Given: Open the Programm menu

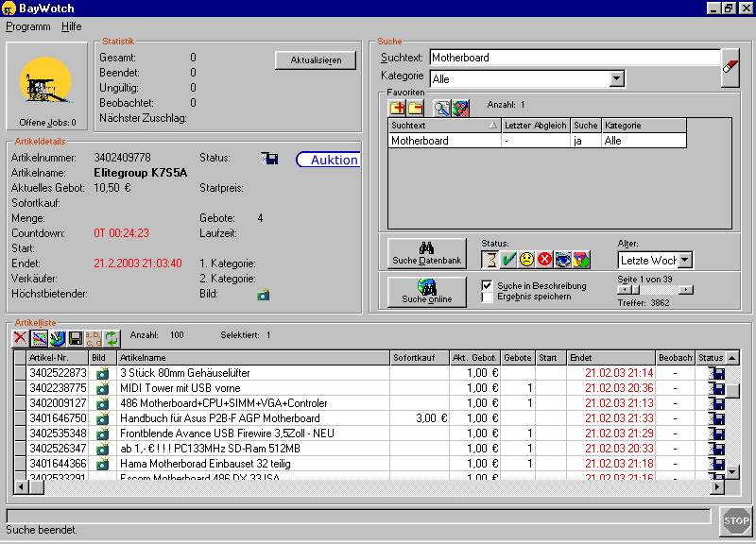Looking at the screenshot, I should click(28, 26).
